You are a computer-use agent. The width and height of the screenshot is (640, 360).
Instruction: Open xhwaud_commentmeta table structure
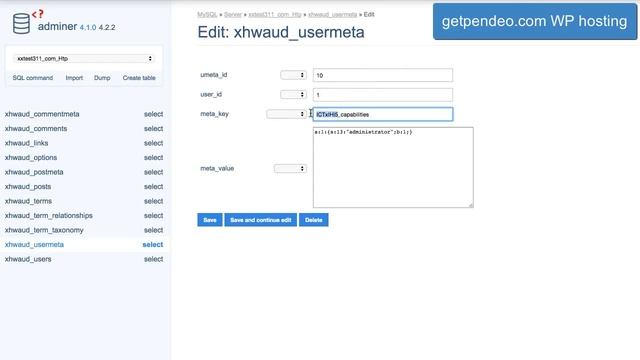click(42, 114)
